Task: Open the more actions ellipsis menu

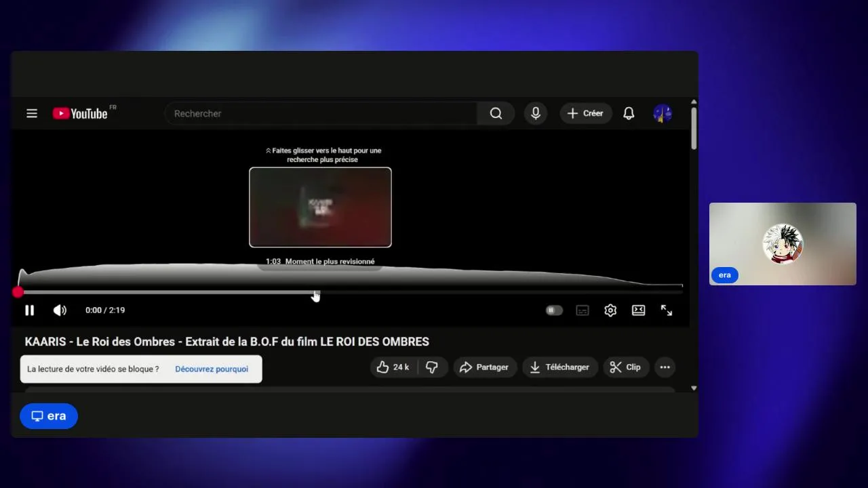Action: [665, 367]
